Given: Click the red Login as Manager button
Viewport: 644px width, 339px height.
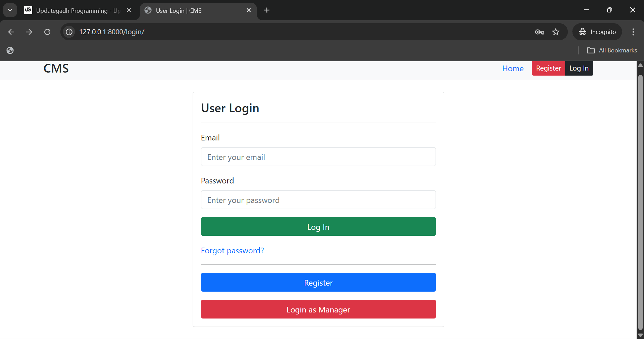Looking at the screenshot, I should pos(318,309).
